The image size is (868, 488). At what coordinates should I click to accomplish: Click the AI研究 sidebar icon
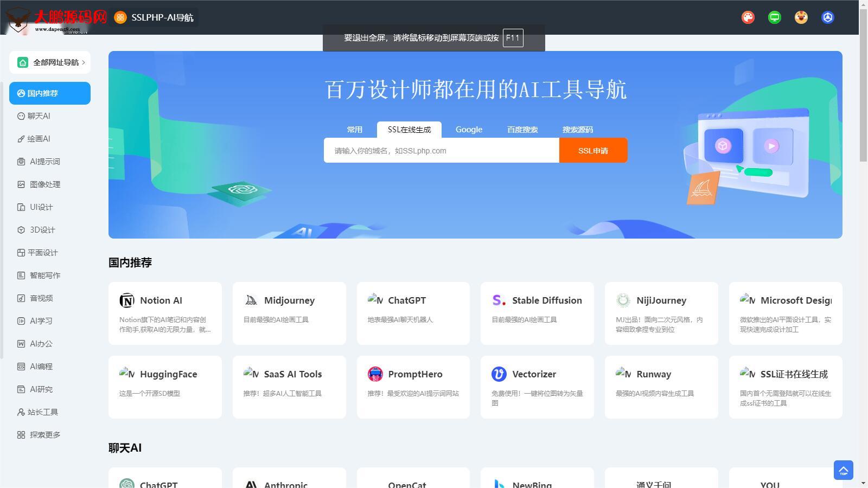click(21, 389)
